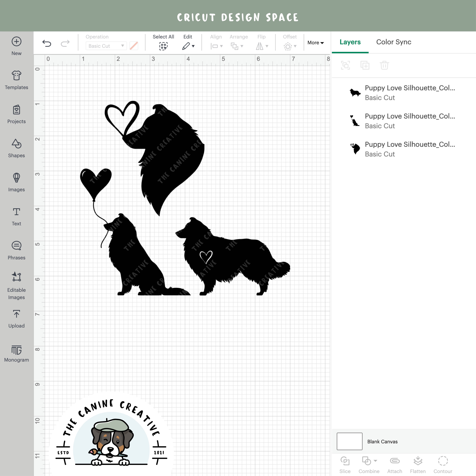The image size is (476, 476).
Task: Switch to the Color Sync tab
Action: click(393, 42)
